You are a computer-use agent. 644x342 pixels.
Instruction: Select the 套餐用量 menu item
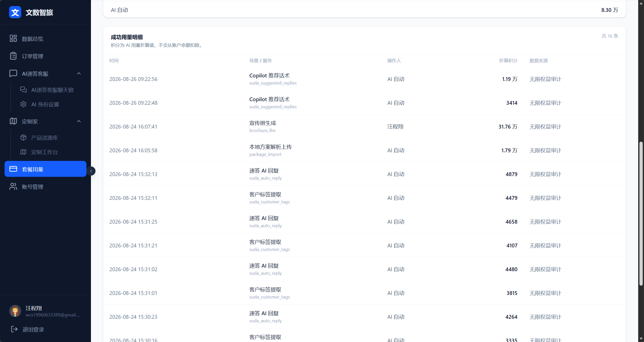click(45, 169)
